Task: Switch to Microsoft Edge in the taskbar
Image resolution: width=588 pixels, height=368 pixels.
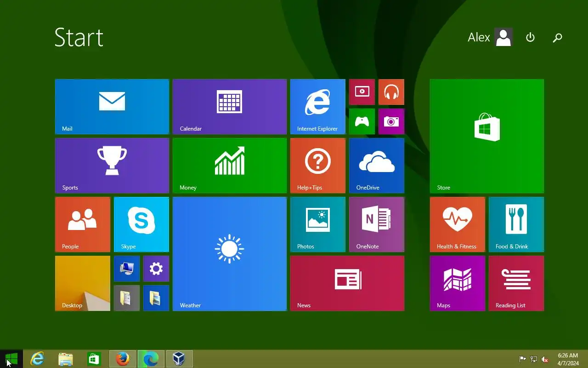Action: pyautogui.click(x=151, y=359)
